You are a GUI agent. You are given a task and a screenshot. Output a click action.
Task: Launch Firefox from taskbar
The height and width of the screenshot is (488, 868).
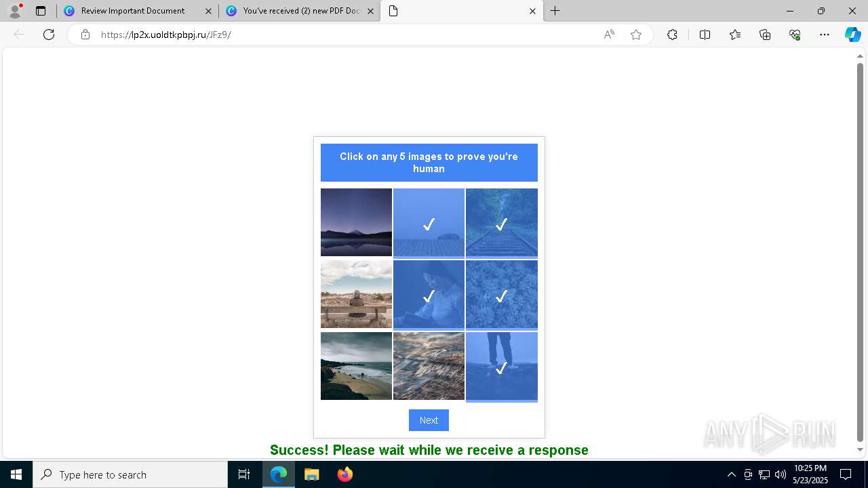point(345,474)
